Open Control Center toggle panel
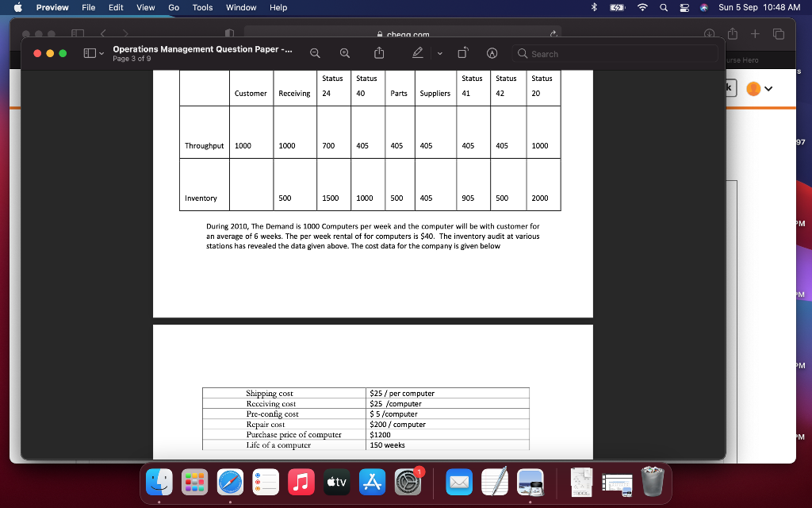Viewport: 812px width, 508px height. tap(683, 7)
